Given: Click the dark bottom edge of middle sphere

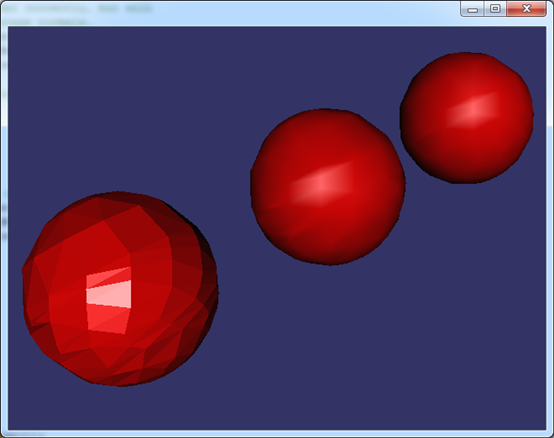Looking at the screenshot, I should [329, 256].
